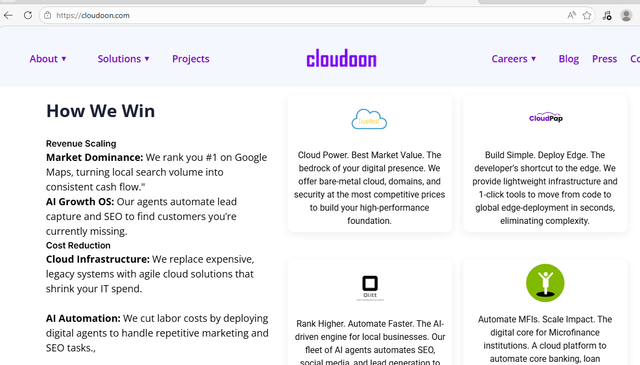Expand the Solutions dropdown arrow
Viewport: 640px width, 365px height.
[x=147, y=59]
